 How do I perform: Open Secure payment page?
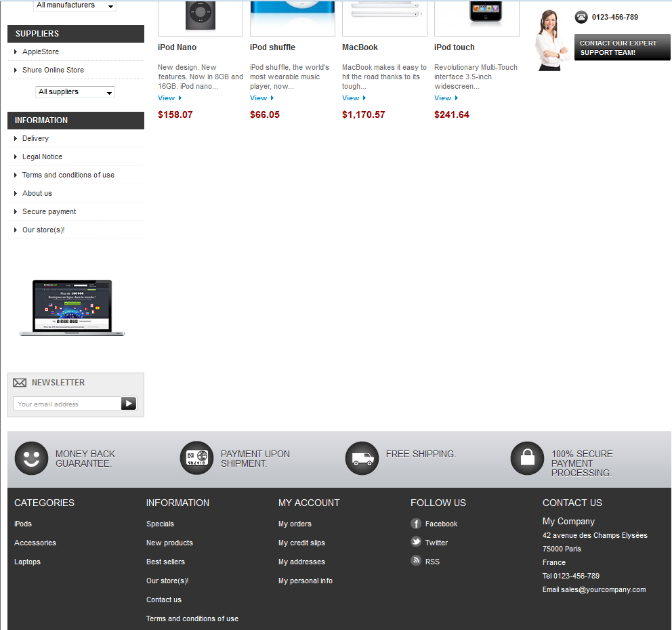(x=49, y=212)
